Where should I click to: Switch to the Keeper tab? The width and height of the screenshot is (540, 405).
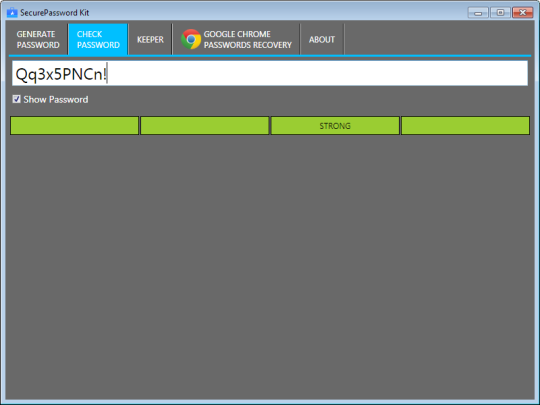click(150, 39)
